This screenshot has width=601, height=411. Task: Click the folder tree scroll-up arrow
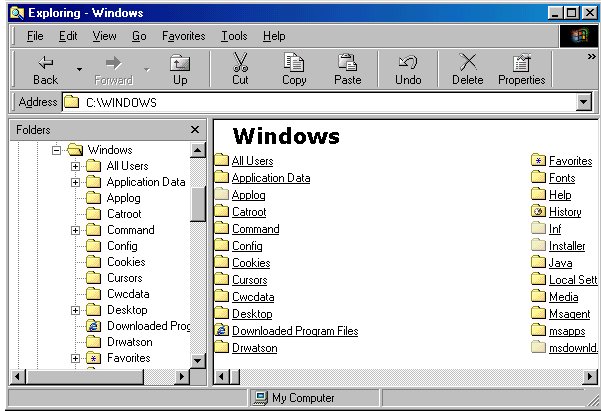[198, 150]
